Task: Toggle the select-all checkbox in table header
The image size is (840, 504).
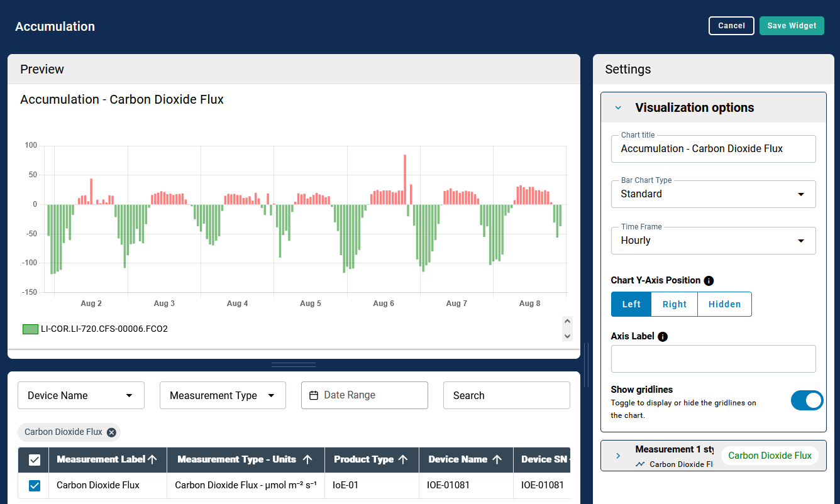Action: pyautogui.click(x=35, y=460)
